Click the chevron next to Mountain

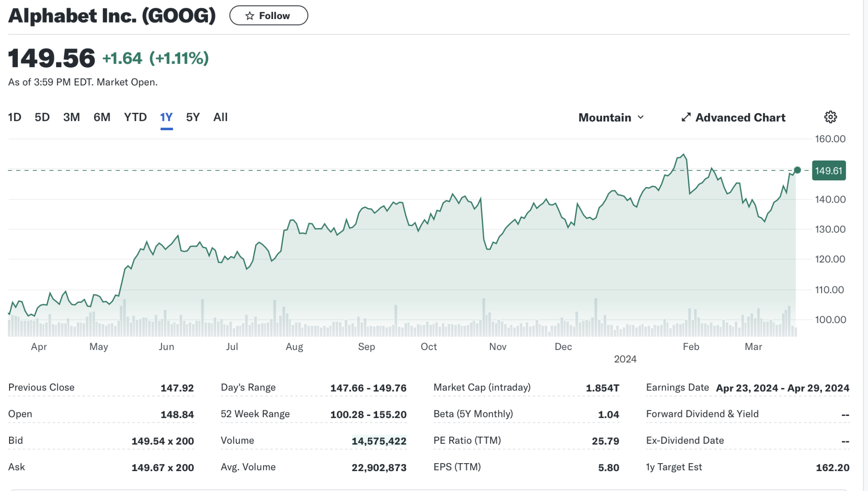click(x=641, y=118)
